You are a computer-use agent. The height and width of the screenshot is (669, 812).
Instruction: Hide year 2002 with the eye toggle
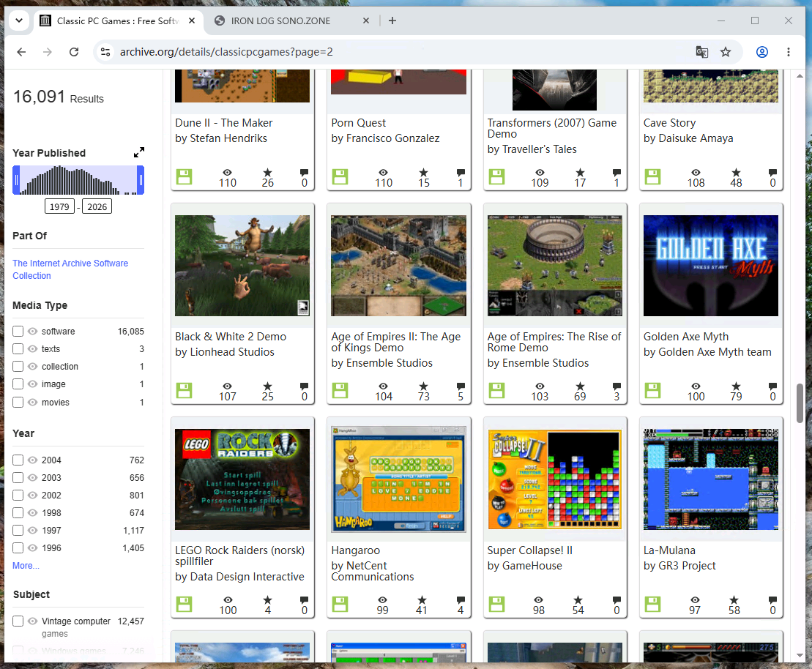pos(33,496)
